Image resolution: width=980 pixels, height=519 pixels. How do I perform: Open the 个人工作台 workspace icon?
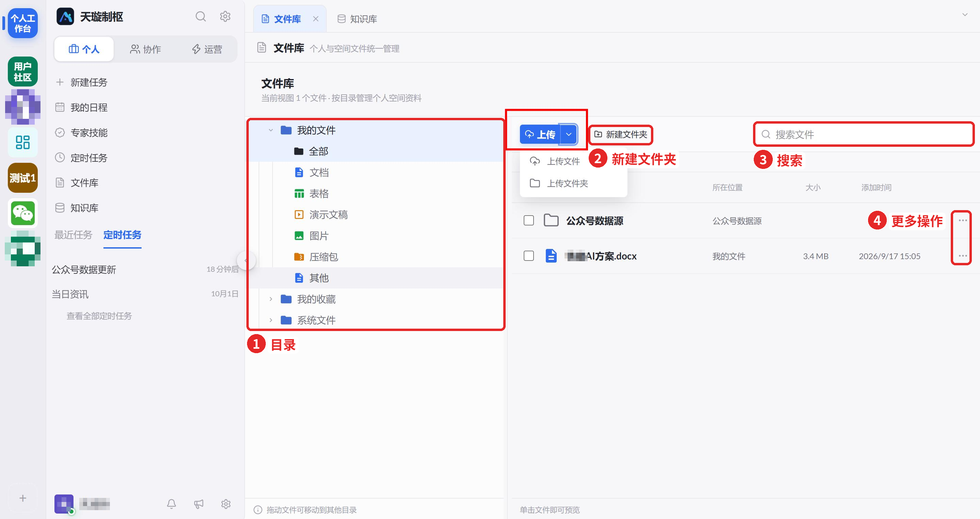pos(23,23)
